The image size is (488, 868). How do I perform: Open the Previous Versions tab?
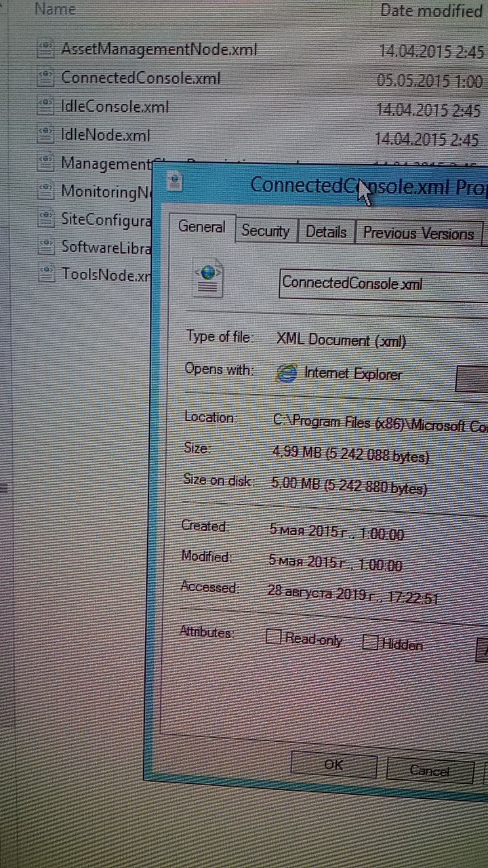point(418,233)
